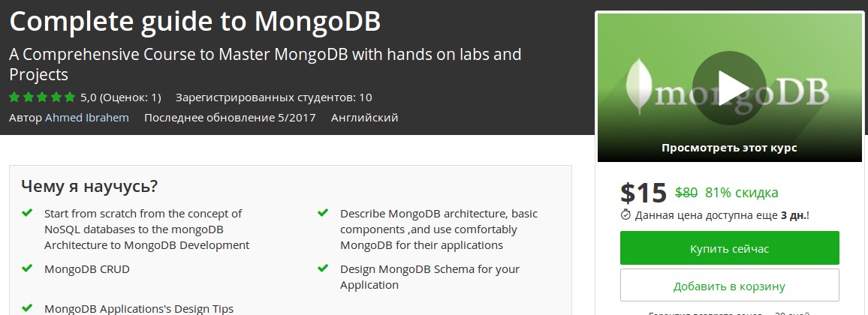
Task: Click the 5,0 (Оценок: 1) rating text
Action: pyautogui.click(x=120, y=97)
